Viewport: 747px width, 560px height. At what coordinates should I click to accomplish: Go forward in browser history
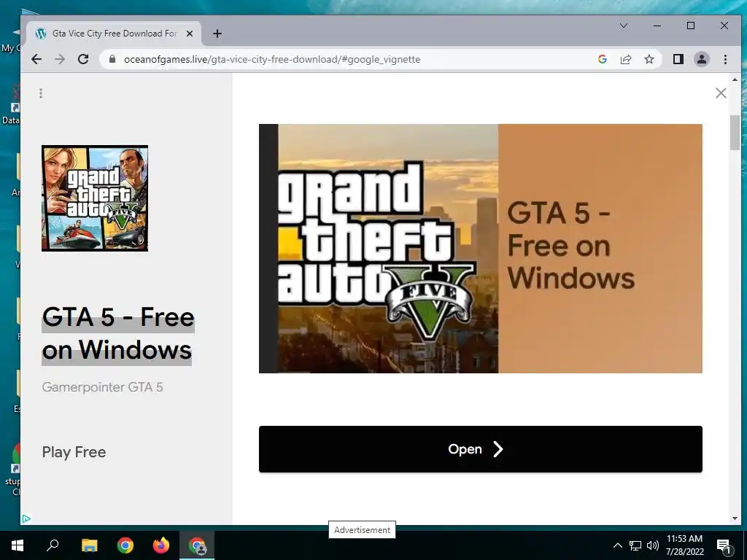[x=60, y=59]
